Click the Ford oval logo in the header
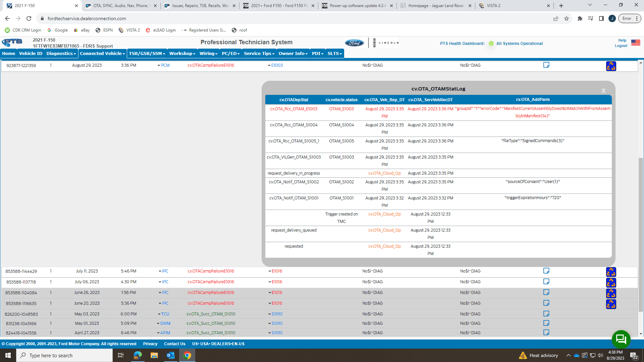This screenshot has height=362, width=644. tap(355, 43)
